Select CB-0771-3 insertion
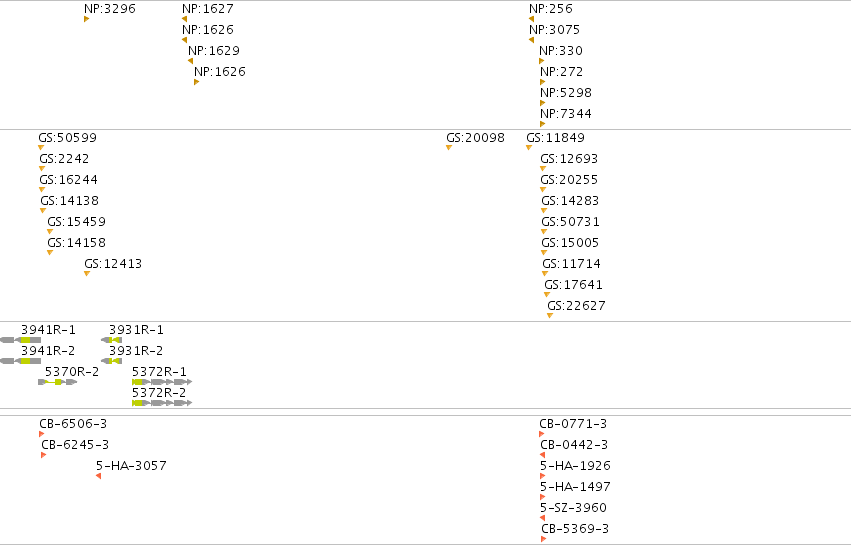Image resolution: width=851 pixels, height=545 pixels. coord(573,424)
